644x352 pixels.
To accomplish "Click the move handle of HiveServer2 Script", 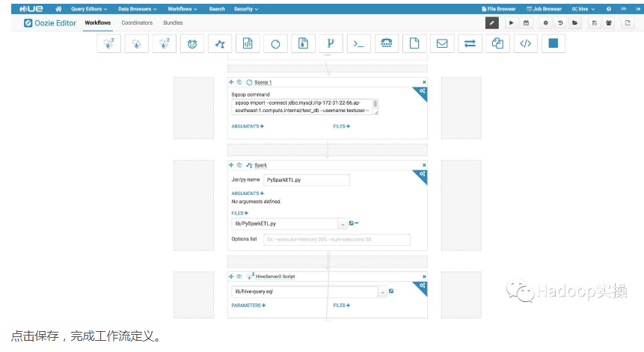I will click(231, 277).
